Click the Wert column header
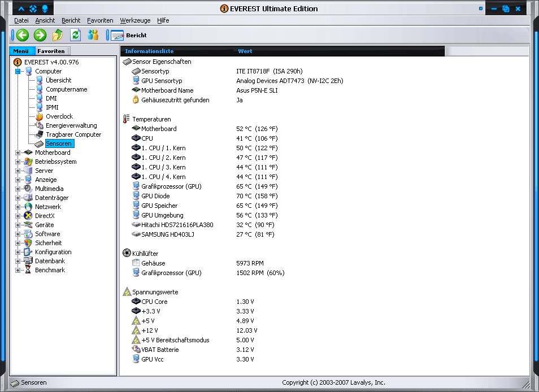Viewport: 539px width, 392px height. pos(245,51)
